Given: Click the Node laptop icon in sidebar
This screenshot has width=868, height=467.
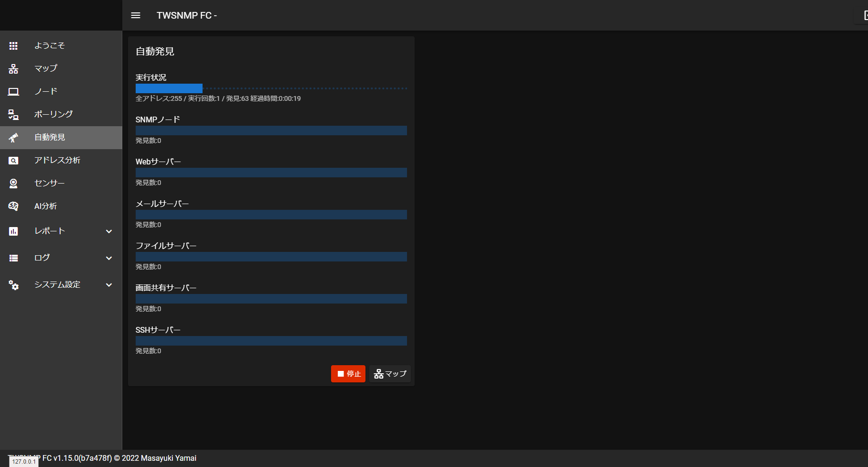Looking at the screenshot, I should point(13,92).
